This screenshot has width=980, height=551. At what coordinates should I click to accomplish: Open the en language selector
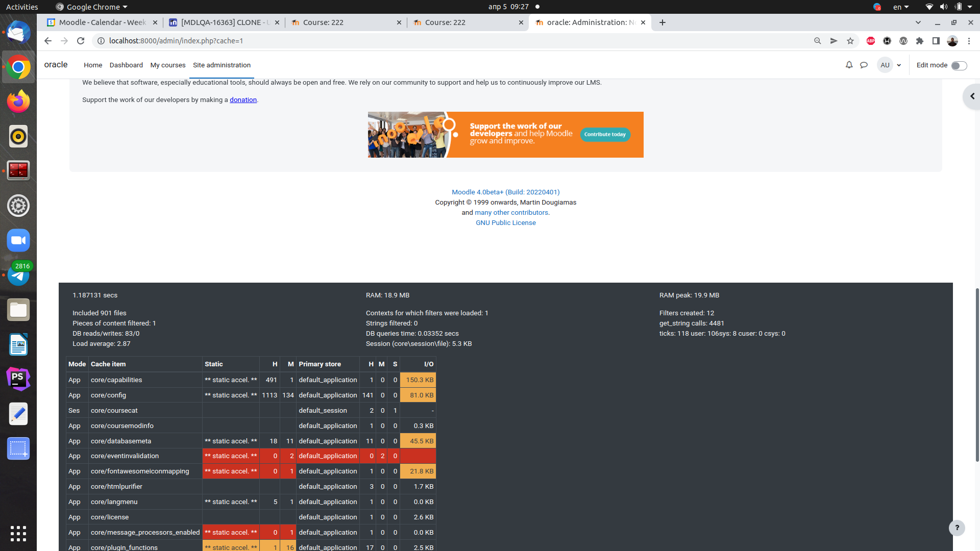[901, 7]
